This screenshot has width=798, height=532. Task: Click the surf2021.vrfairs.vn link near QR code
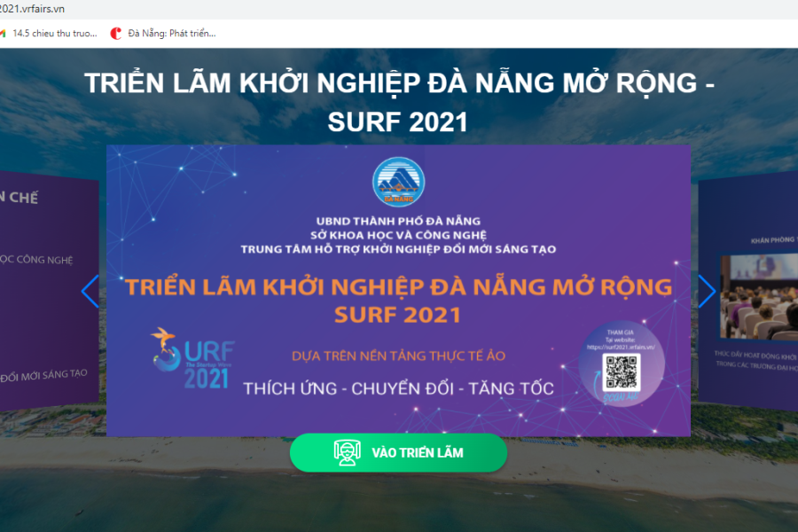pos(621,348)
